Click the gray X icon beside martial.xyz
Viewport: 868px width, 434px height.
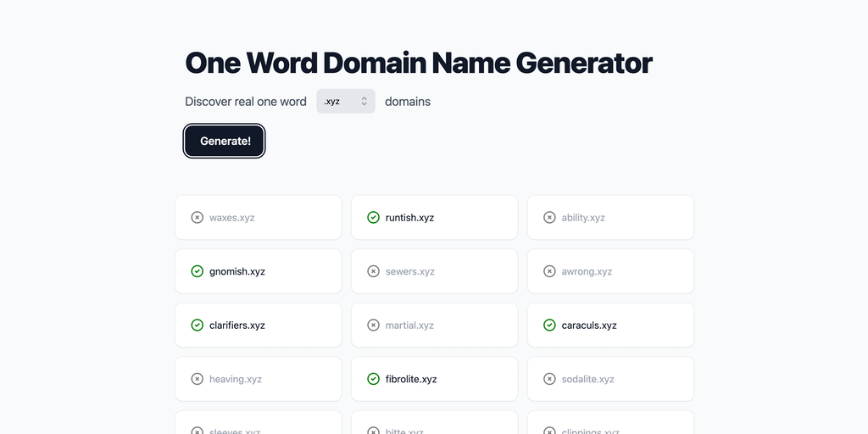[373, 325]
